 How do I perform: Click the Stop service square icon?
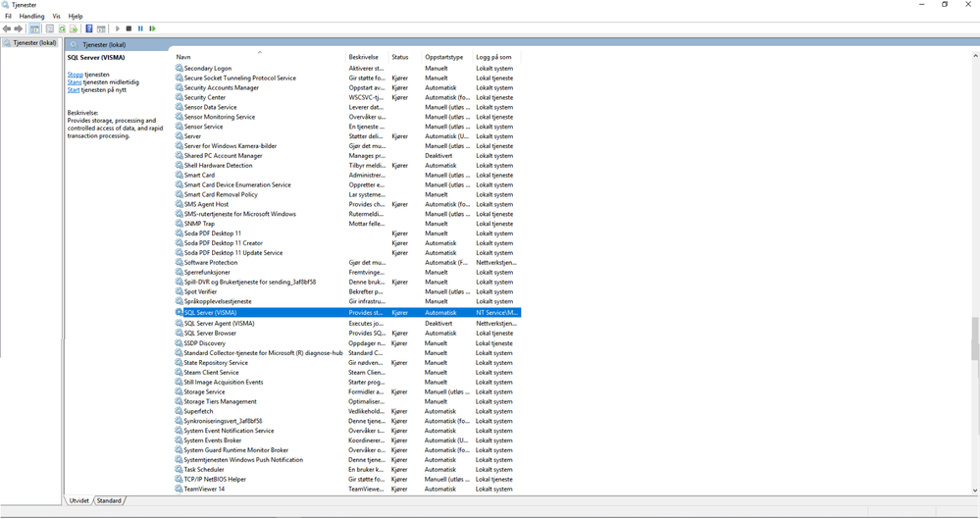point(129,28)
